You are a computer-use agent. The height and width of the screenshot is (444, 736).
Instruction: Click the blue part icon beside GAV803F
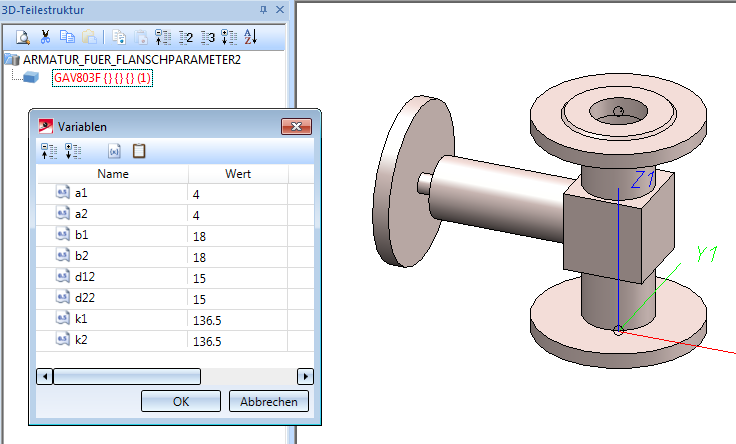(x=31, y=77)
